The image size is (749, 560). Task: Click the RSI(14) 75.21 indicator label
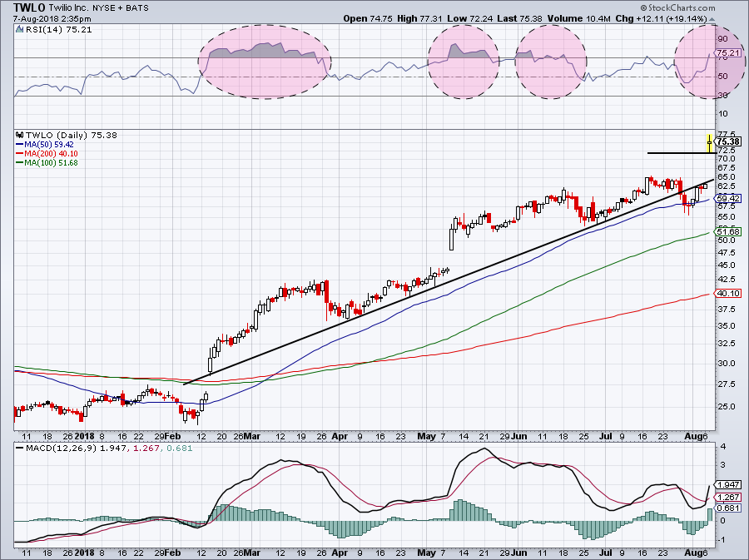click(x=58, y=30)
